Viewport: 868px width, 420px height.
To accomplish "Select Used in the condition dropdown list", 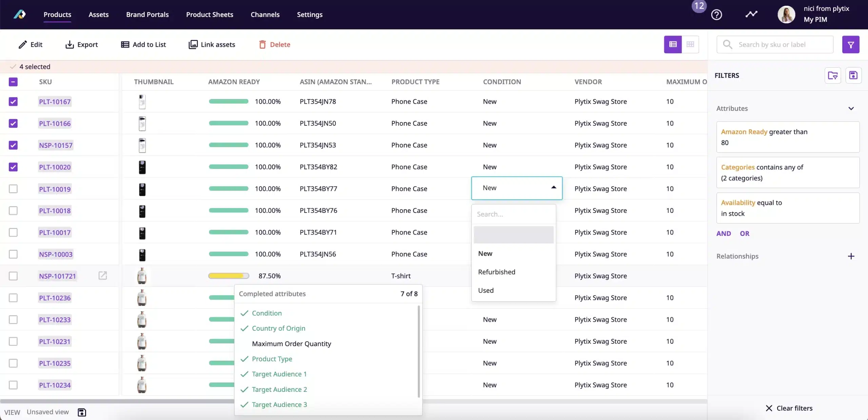I will tap(514, 290).
